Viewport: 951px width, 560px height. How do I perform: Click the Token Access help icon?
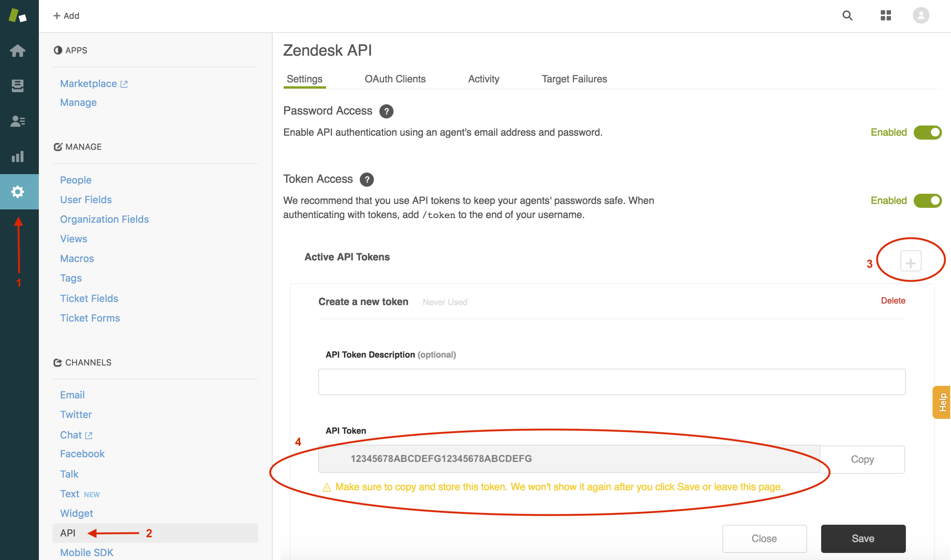point(367,180)
